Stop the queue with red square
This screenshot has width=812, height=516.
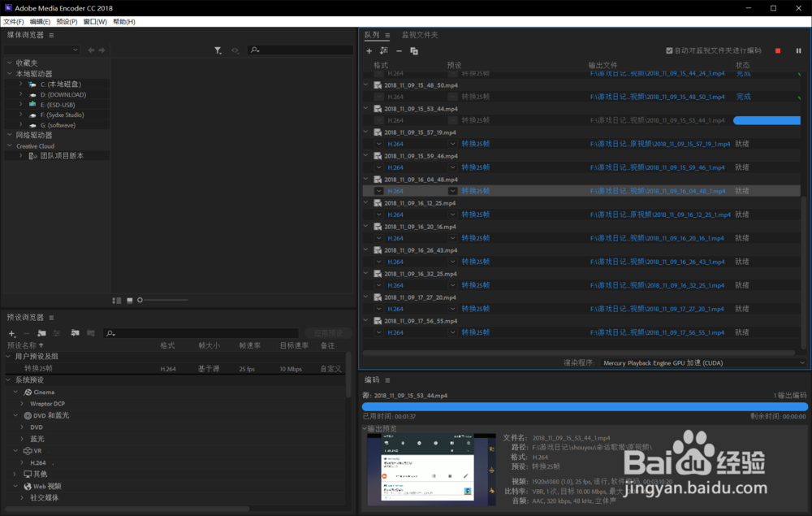tap(778, 50)
